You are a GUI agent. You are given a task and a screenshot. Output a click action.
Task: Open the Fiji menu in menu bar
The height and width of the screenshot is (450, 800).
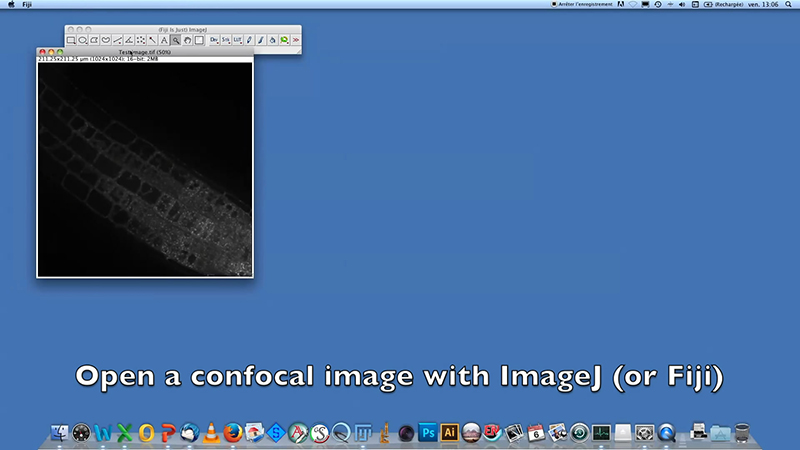click(27, 5)
